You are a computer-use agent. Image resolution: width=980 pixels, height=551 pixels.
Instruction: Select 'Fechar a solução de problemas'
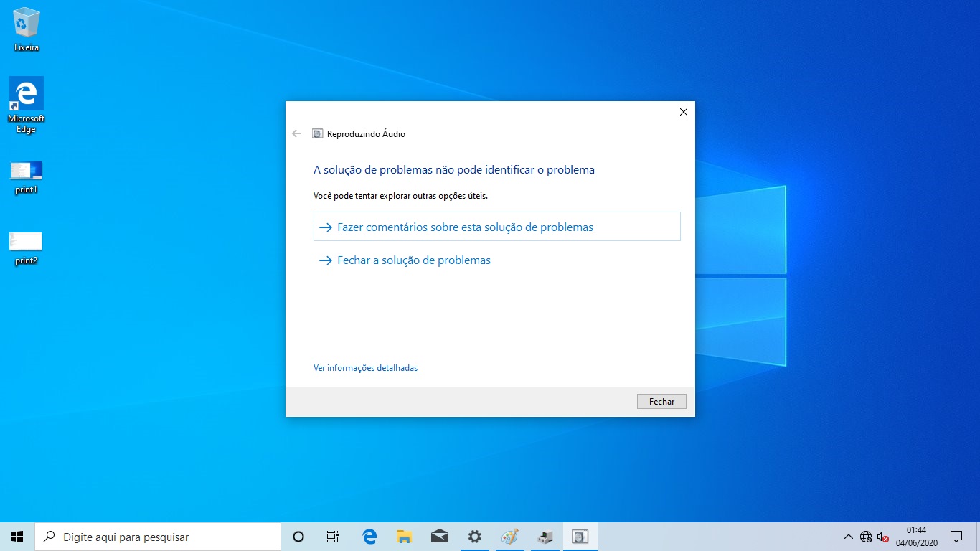click(x=413, y=260)
